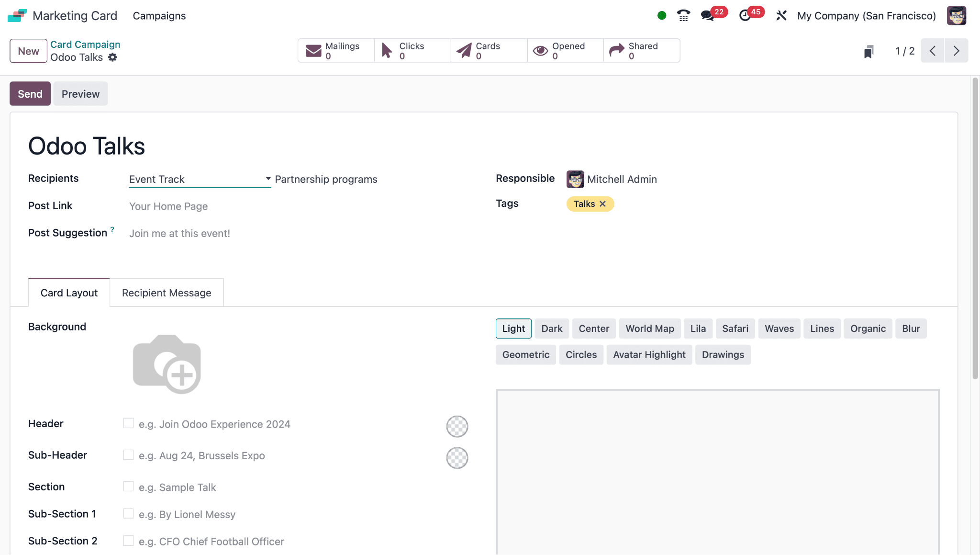Image resolution: width=980 pixels, height=555 pixels.
Task: Tick the Sub-Header checkbox
Action: (x=128, y=455)
